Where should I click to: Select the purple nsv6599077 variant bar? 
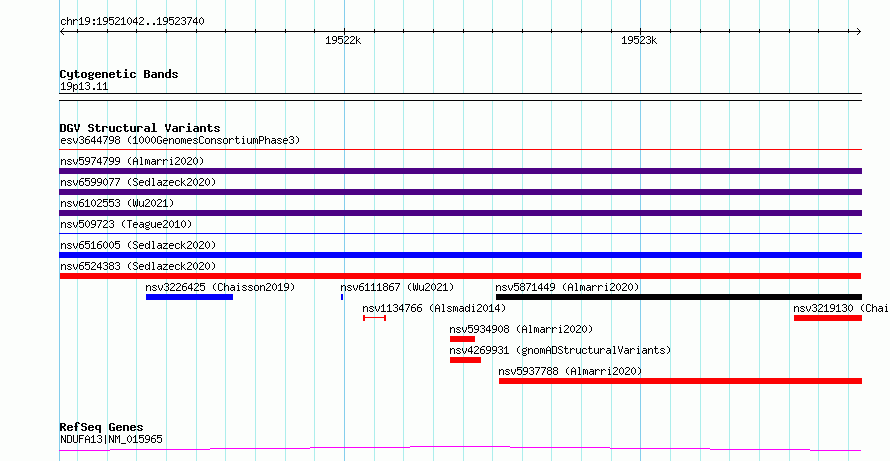point(460,192)
